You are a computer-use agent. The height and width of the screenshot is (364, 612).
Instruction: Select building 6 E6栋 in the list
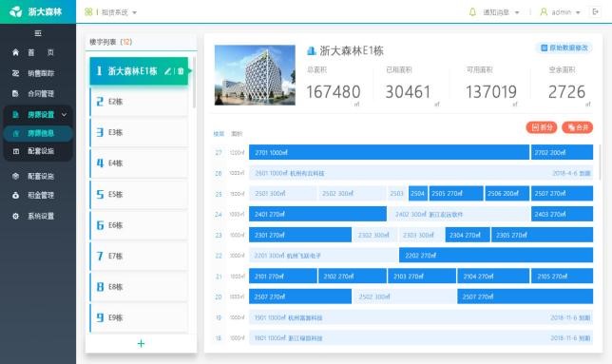tap(139, 225)
